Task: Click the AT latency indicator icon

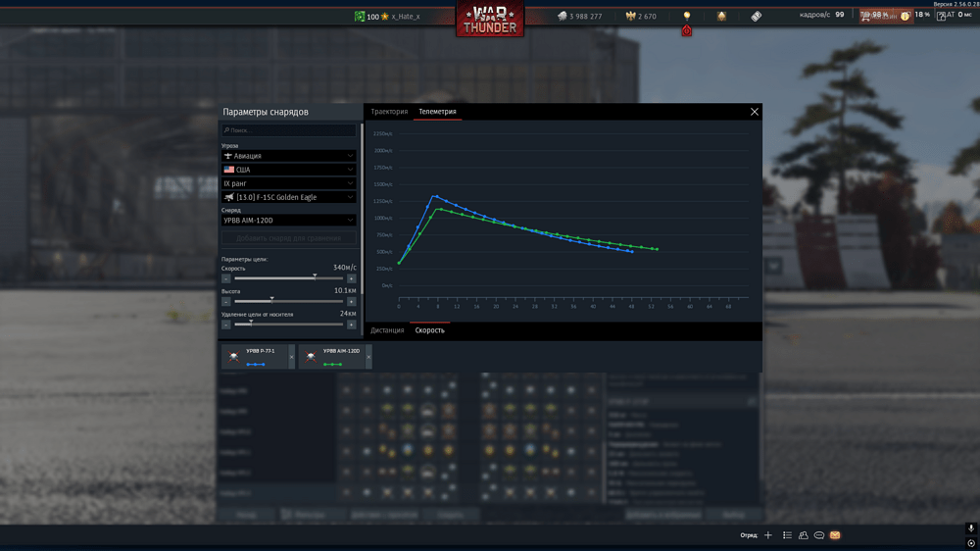Action: click(941, 17)
